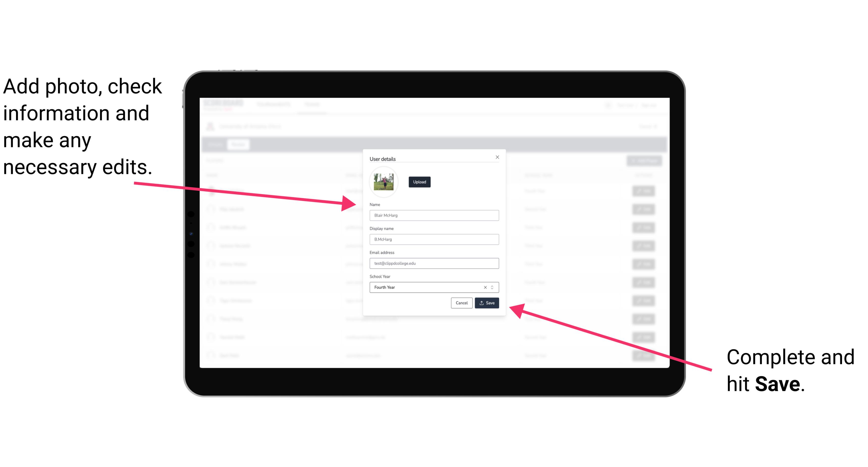Viewport: 868px width, 467px height.
Task: Click the Display name input field
Action: point(434,240)
